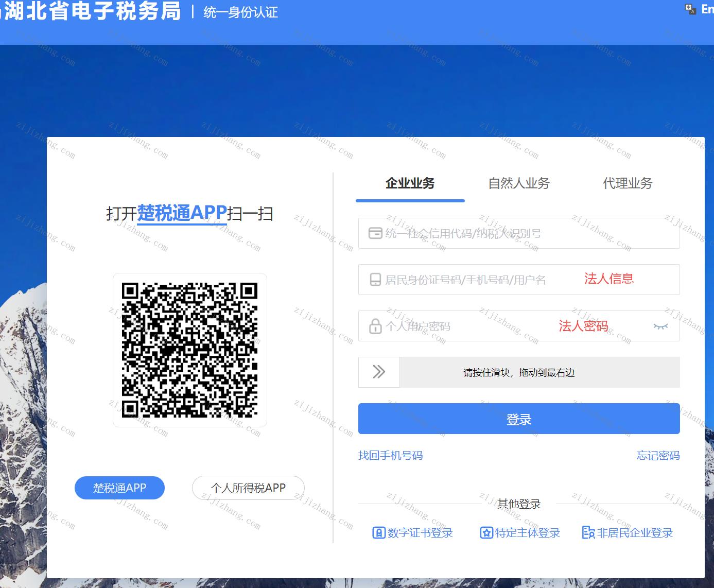Grab the slider handle with double arrows

click(x=379, y=372)
